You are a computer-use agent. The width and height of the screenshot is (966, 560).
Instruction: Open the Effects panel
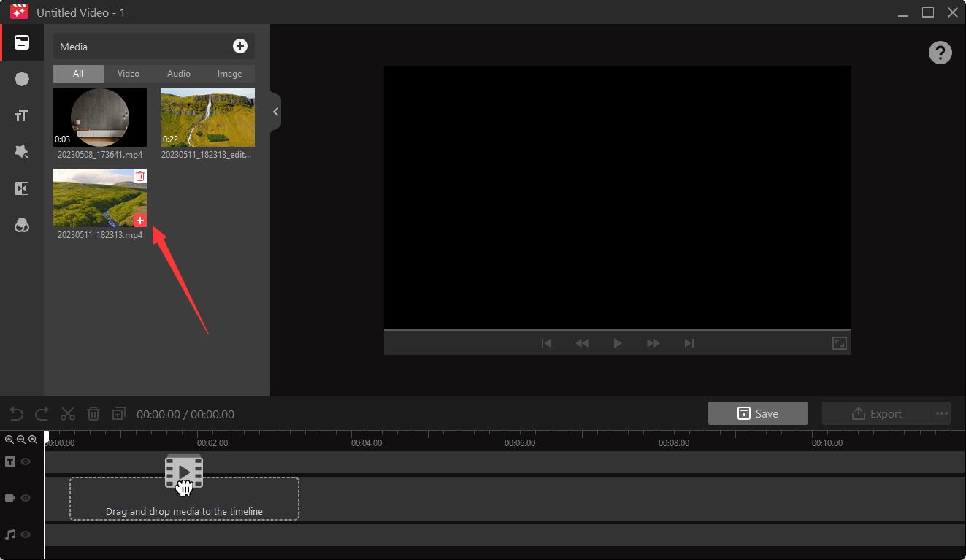click(x=21, y=151)
